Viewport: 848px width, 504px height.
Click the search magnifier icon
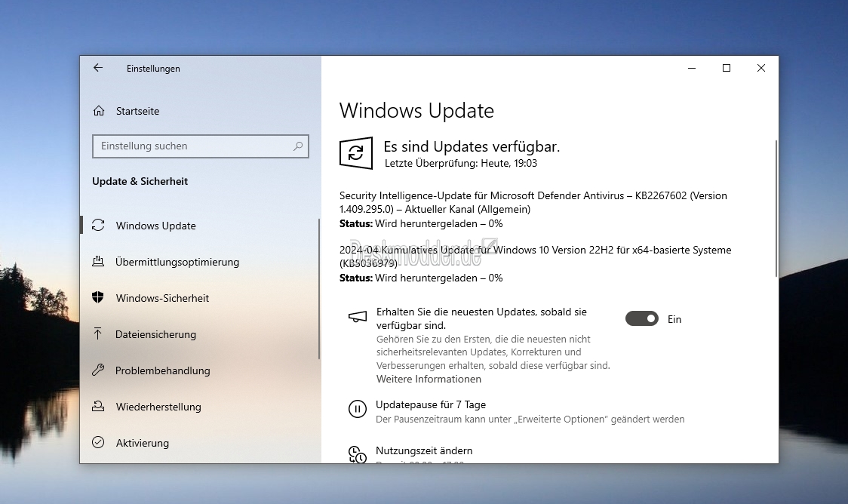pos(297,146)
